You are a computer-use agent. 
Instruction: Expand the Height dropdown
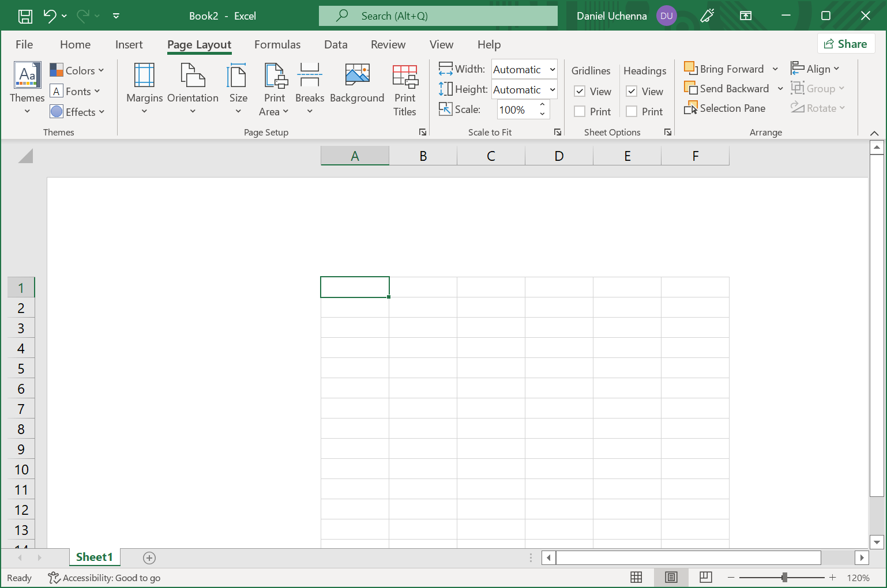tap(552, 90)
